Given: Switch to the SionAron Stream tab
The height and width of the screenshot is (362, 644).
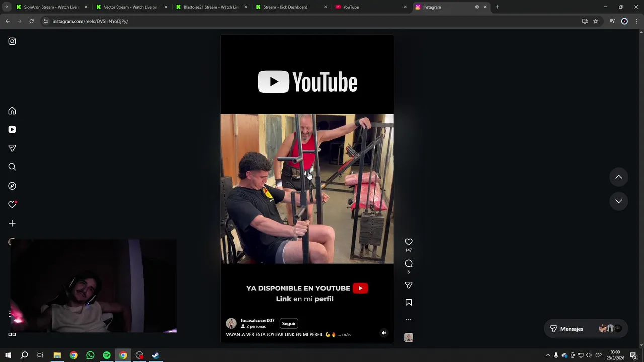Looking at the screenshot, I should click(x=51, y=7).
